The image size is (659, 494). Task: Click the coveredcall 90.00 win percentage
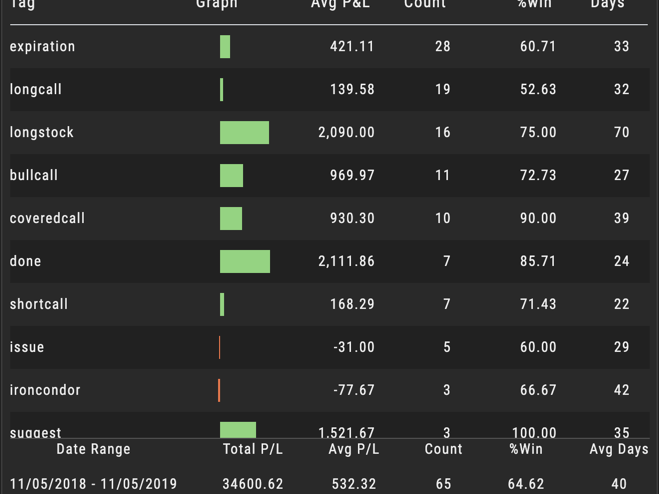pyautogui.click(x=538, y=218)
